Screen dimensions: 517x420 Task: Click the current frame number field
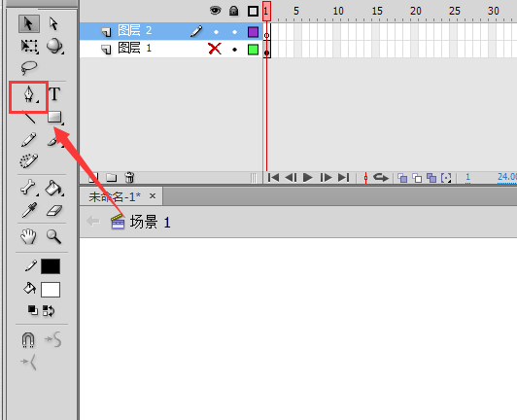click(467, 177)
